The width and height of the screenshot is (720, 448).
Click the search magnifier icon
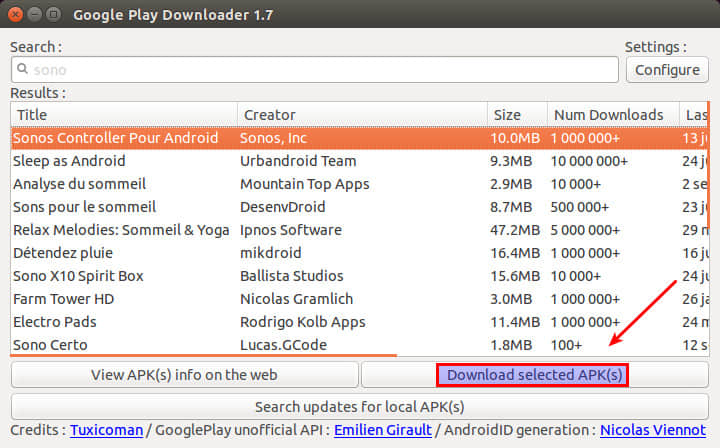pos(22,69)
